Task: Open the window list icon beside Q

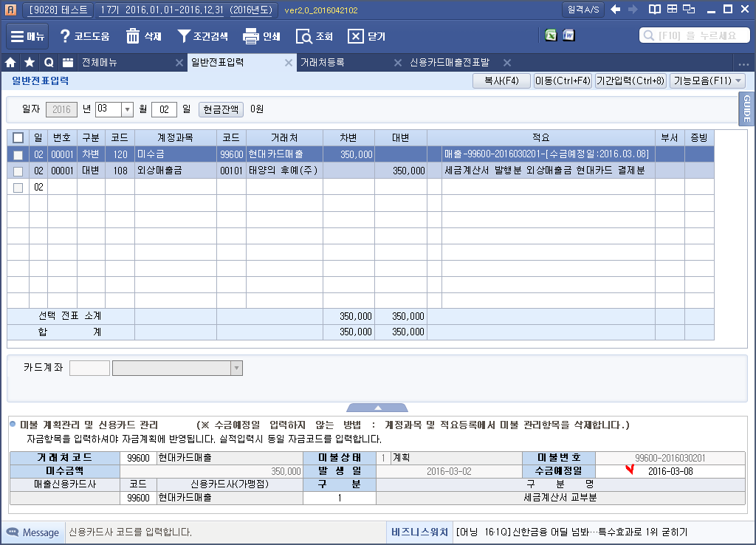Action: (x=68, y=62)
